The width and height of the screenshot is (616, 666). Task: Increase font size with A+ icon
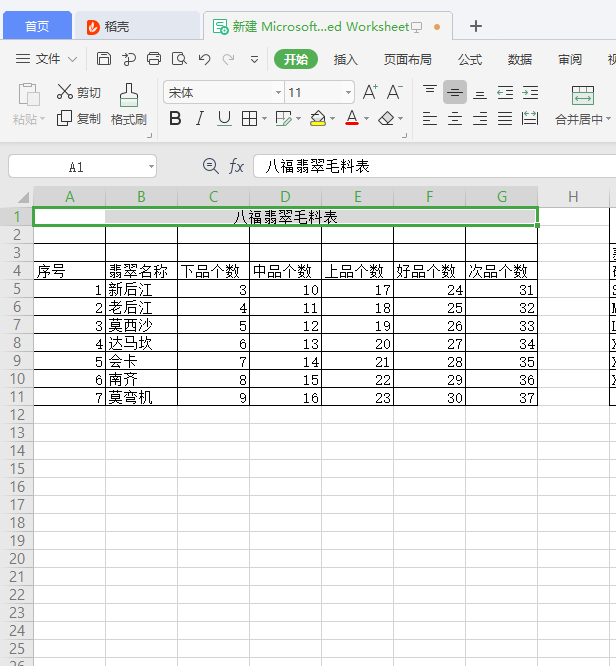(370, 92)
